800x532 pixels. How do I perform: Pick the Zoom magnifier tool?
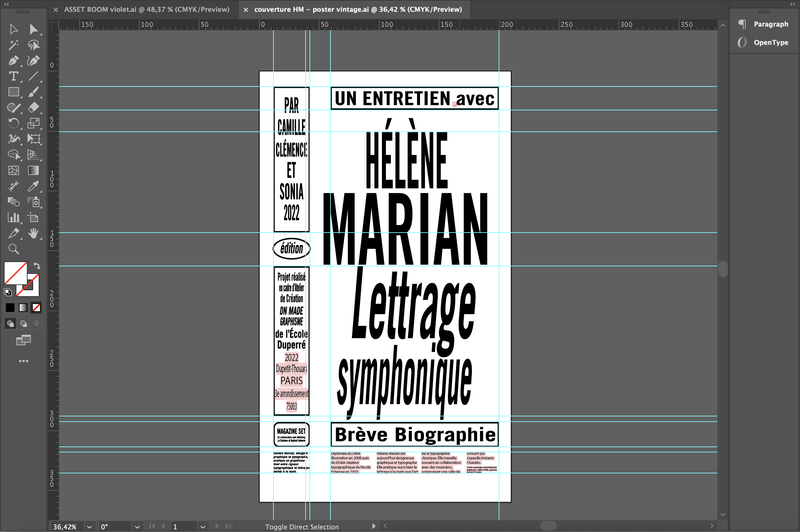[x=13, y=249]
